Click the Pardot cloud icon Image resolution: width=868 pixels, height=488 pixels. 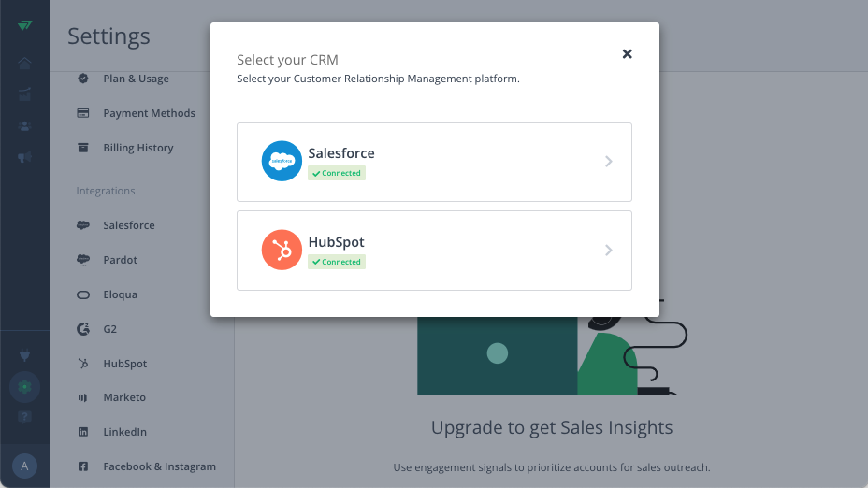[x=83, y=260]
